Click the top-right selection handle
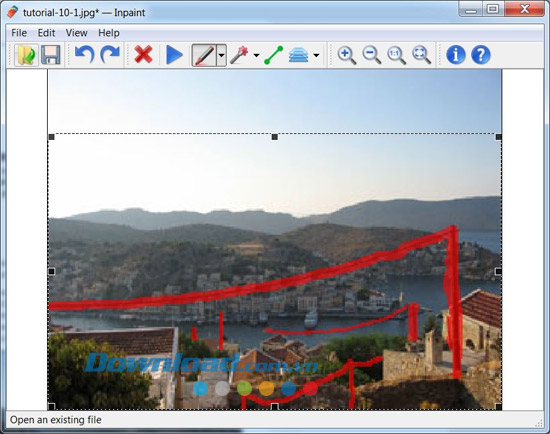 (x=498, y=137)
